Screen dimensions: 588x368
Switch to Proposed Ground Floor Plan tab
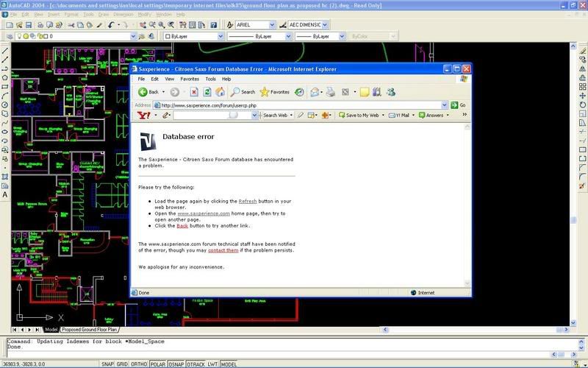click(89, 330)
